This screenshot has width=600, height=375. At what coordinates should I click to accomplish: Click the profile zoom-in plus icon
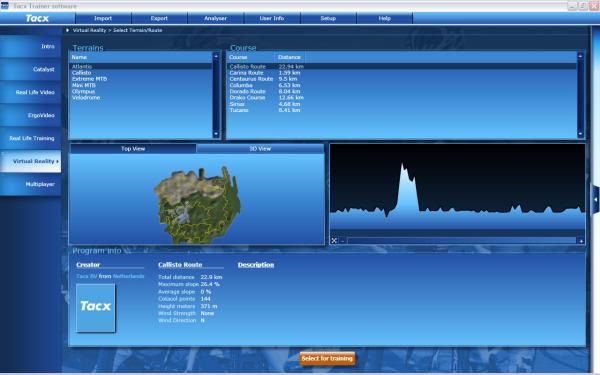coord(581,241)
